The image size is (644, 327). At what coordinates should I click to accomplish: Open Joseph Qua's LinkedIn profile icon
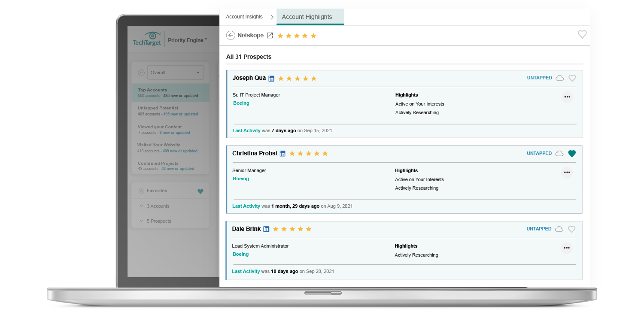tap(271, 78)
